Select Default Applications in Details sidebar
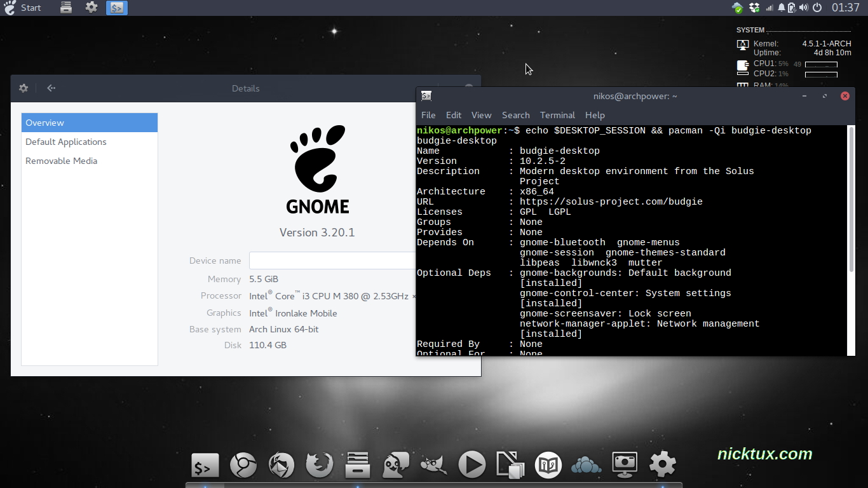This screenshot has height=488, width=868. (66, 142)
